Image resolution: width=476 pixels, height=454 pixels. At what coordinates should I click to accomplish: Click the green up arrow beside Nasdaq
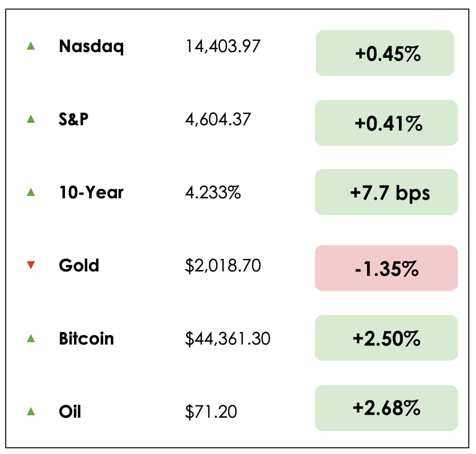(31, 46)
